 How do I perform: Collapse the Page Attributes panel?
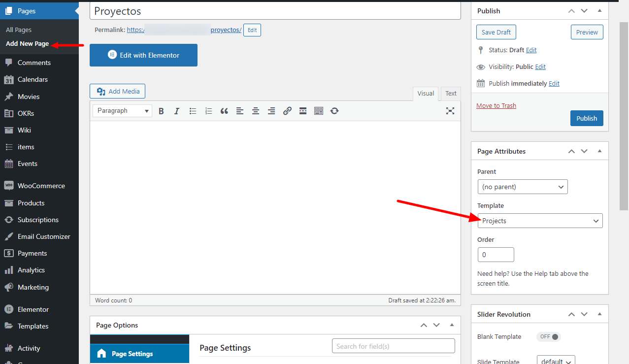click(599, 151)
